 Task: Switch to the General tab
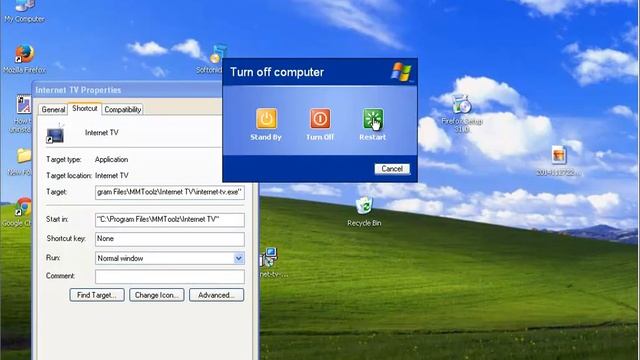(x=53, y=109)
